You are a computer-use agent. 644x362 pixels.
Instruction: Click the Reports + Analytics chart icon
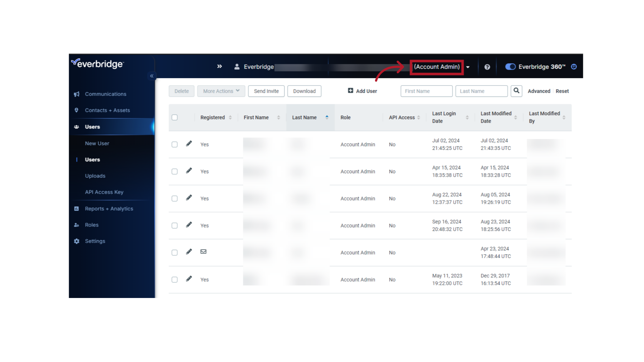tap(77, 208)
